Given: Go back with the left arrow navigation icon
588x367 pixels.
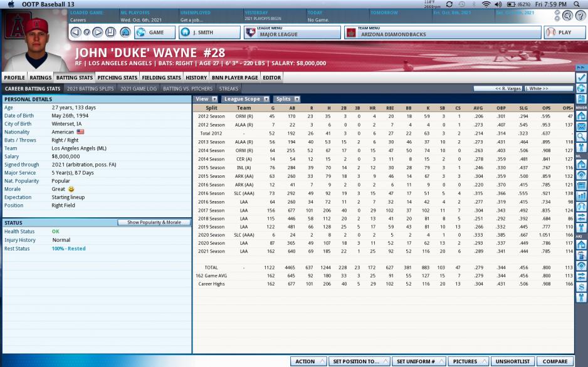Looking at the screenshot, I should pos(76,32).
